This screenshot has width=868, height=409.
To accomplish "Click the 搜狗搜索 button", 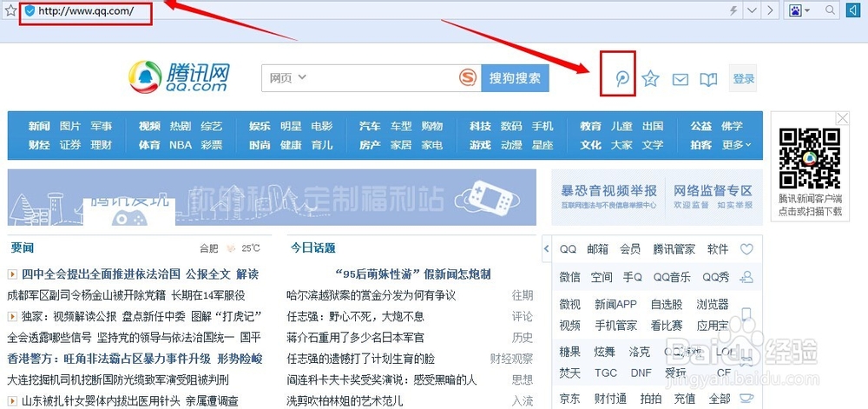I will pyautogui.click(x=515, y=78).
